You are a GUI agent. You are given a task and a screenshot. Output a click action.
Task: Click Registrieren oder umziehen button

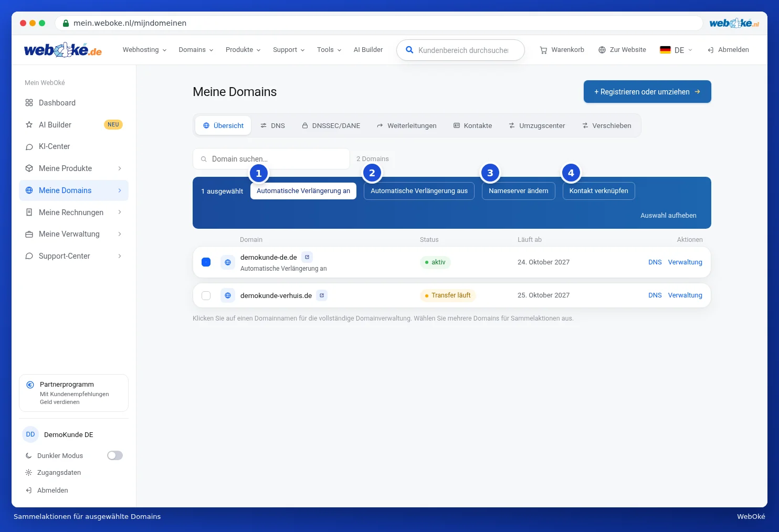point(647,92)
